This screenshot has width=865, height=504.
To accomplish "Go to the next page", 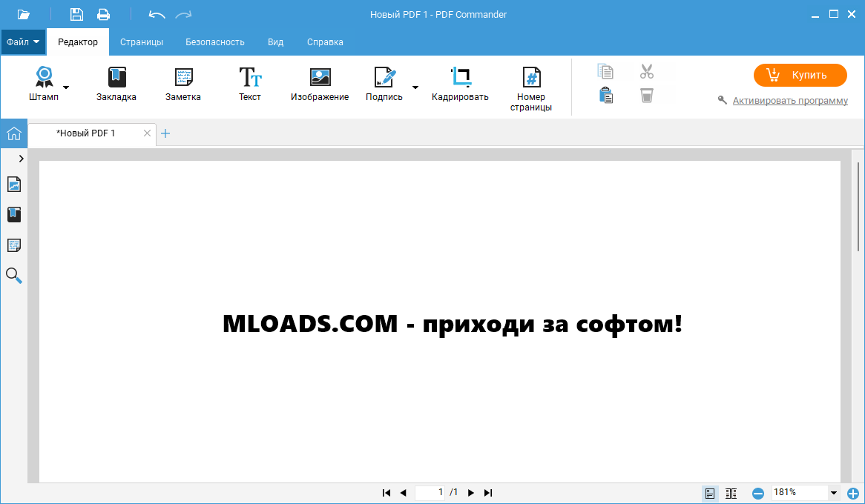I will 470,492.
